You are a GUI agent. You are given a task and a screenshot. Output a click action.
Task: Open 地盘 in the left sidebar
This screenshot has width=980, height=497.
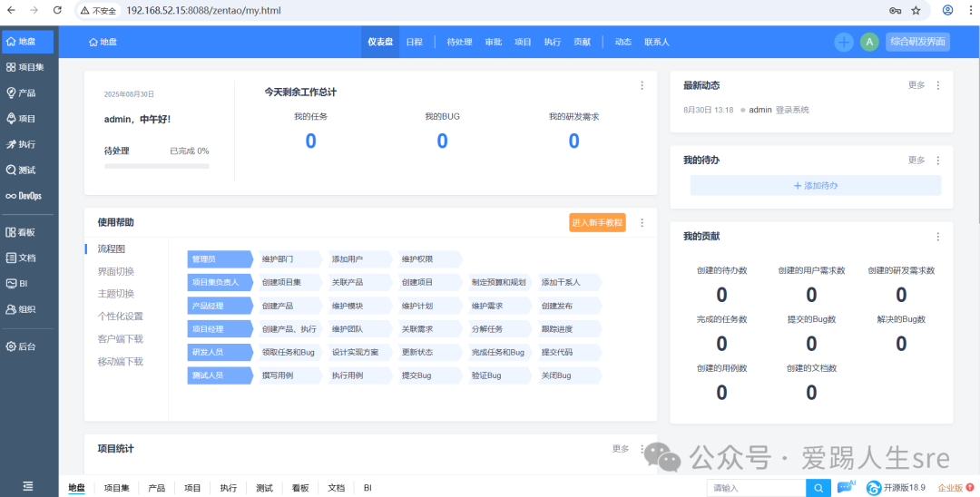click(x=27, y=42)
